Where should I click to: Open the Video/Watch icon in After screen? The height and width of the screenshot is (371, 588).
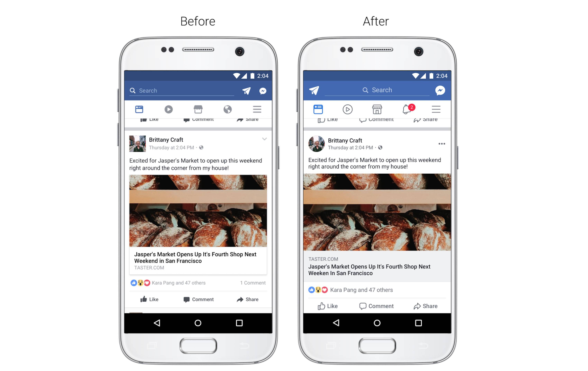pyautogui.click(x=347, y=109)
